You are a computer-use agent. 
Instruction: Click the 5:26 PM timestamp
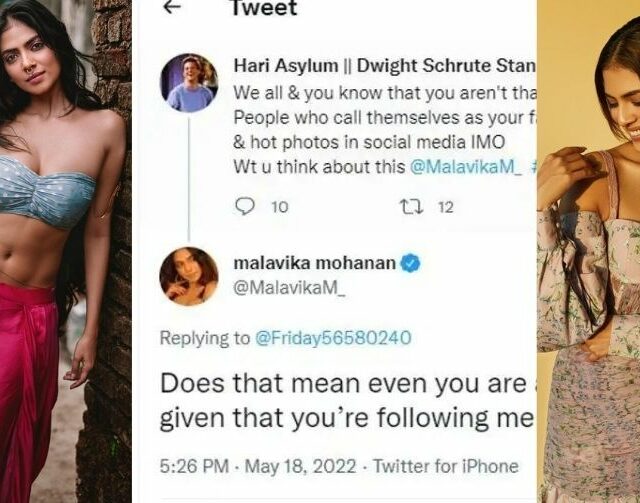[x=193, y=466]
